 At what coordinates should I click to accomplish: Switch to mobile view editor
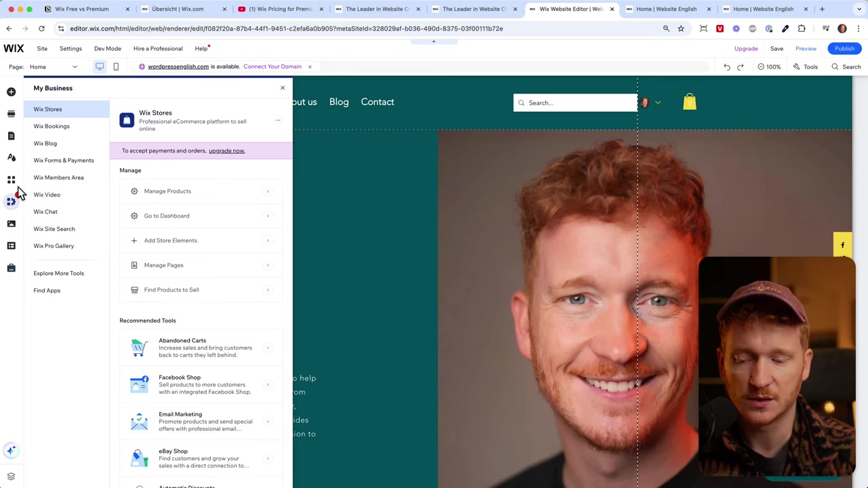[x=116, y=66]
